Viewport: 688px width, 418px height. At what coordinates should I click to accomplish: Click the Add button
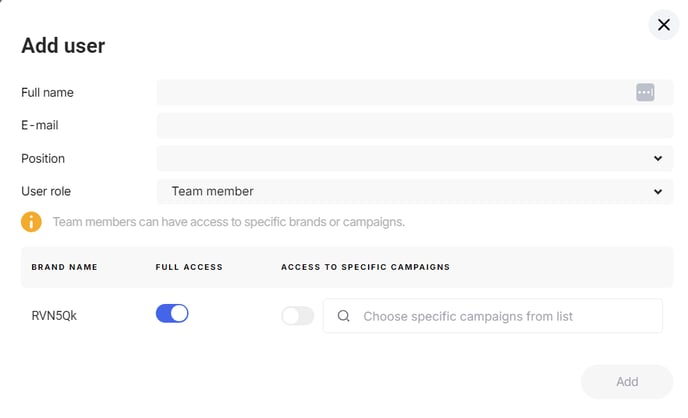click(x=627, y=382)
